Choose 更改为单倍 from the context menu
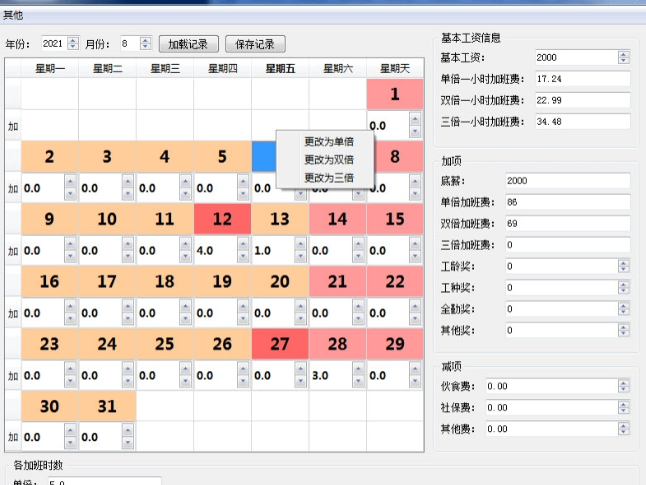 pyautogui.click(x=329, y=141)
